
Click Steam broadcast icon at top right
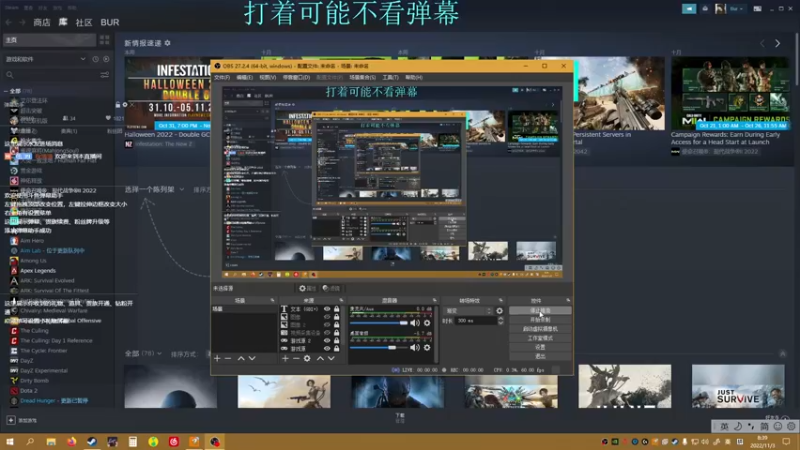pyautogui.click(x=689, y=9)
